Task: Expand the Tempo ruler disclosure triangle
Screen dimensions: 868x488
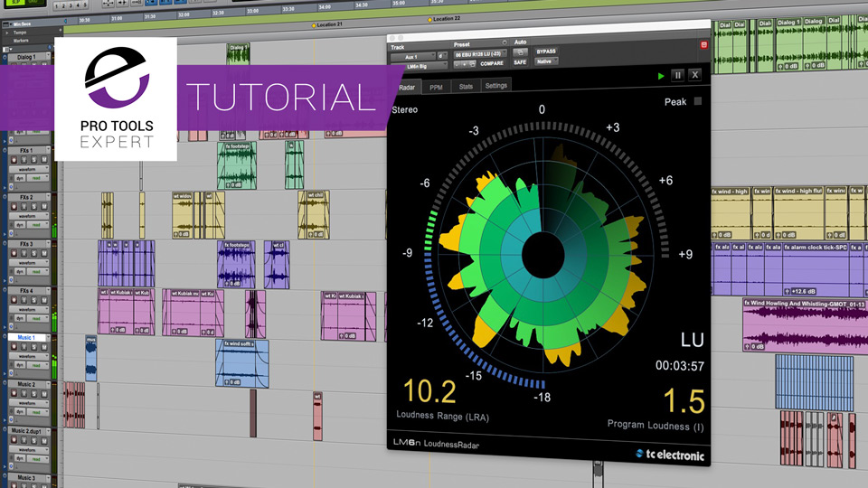Action: 6,33
